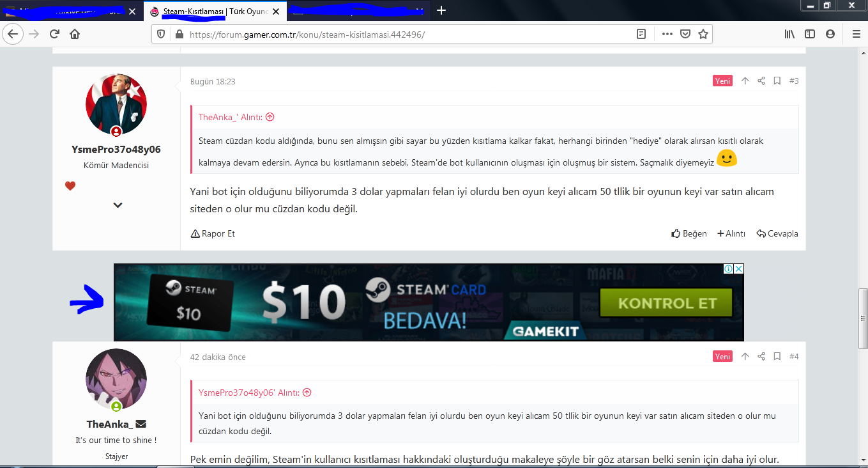Click the Stajyer user title
This screenshot has height=468, width=868.
[116, 456]
